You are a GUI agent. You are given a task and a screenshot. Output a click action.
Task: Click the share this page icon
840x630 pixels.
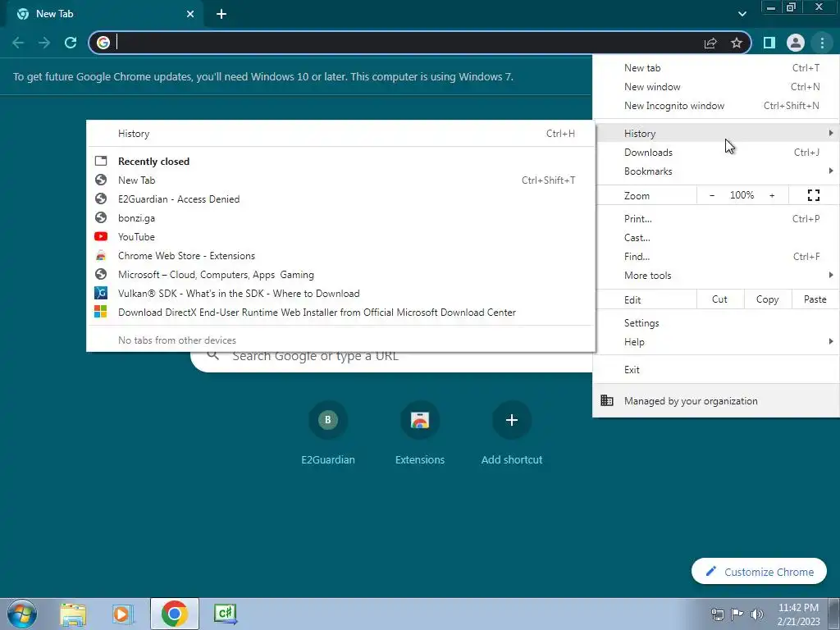pyautogui.click(x=710, y=43)
